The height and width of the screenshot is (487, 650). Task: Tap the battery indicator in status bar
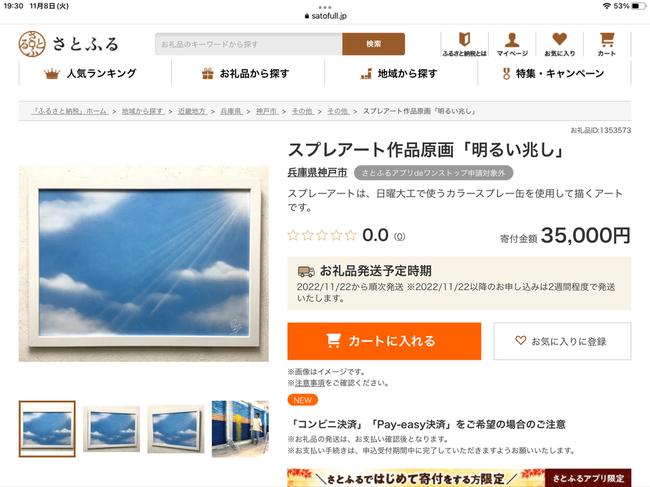point(638,6)
